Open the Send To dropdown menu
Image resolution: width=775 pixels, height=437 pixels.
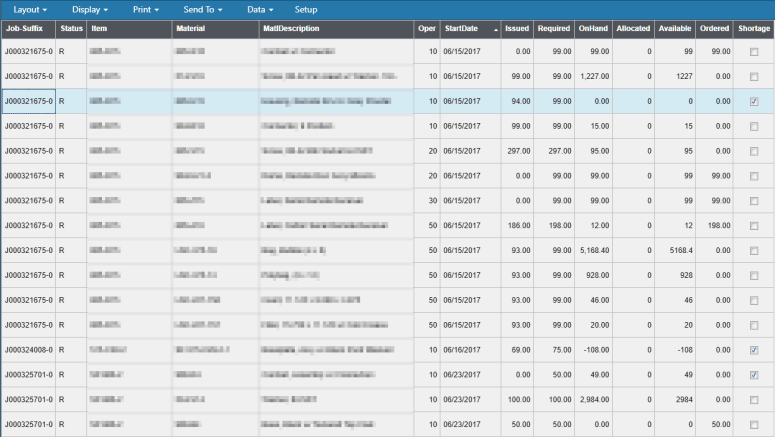point(203,9)
